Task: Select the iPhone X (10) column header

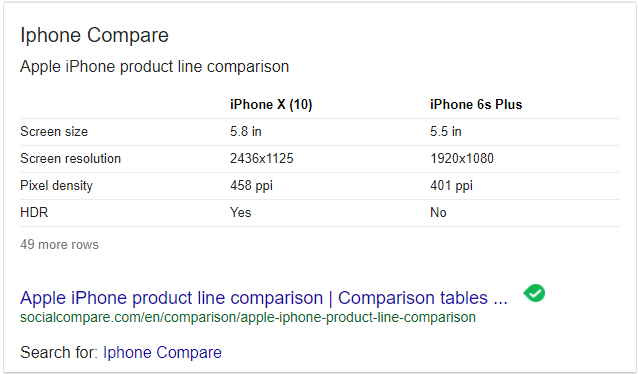Action: tap(271, 105)
